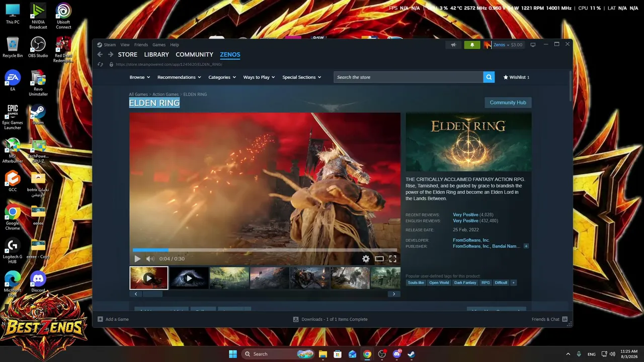Click the Steam icon in the taskbar
The image size is (644, 362).
pos(411,354)
